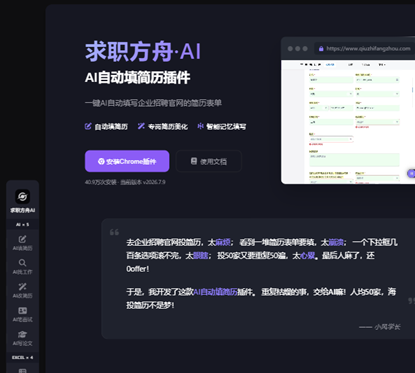
Task: Click the 自动填简历 feature tag
Action: coord(106,127)
